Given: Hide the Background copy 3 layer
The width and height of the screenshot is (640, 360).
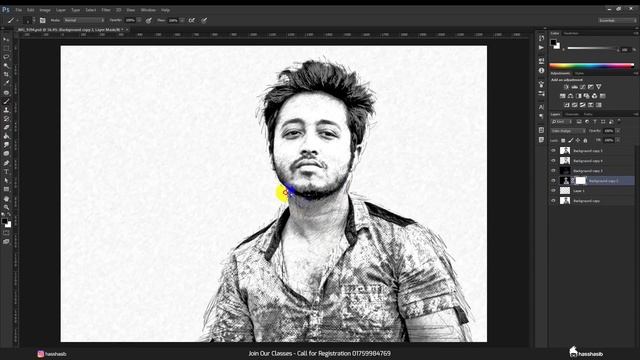Looking at the screenshot, I should 553,171.
